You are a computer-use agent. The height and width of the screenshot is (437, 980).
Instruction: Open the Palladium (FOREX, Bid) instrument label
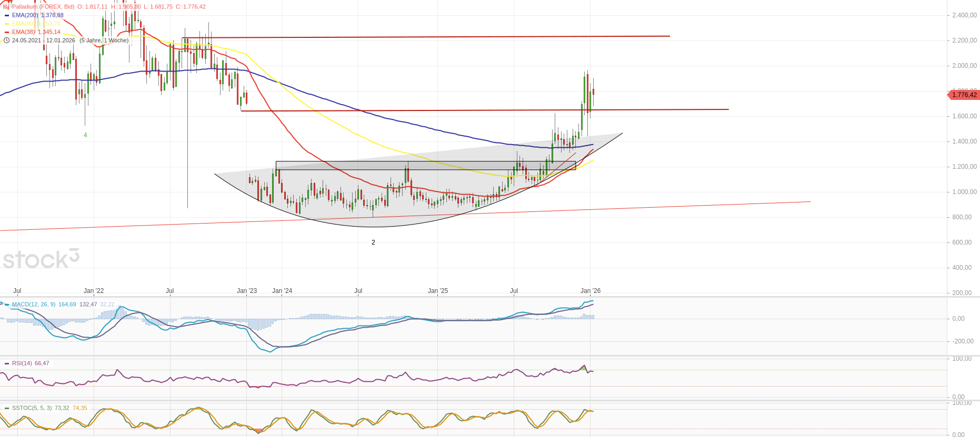43,7
